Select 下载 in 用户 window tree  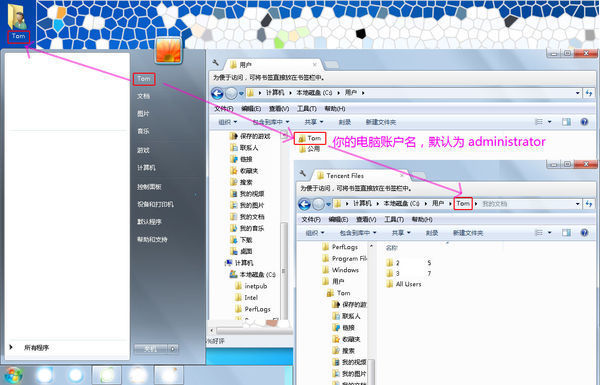(x=241, y=240)
